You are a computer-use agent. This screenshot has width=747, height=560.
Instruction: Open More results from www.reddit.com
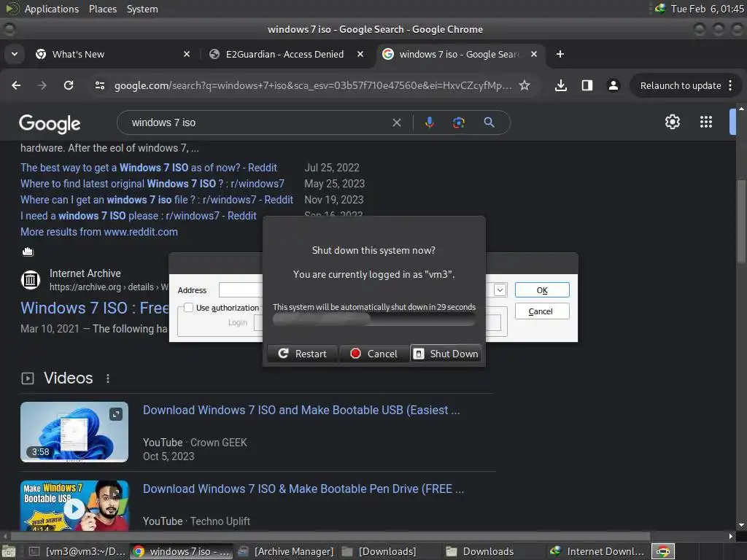coord(99,232)
